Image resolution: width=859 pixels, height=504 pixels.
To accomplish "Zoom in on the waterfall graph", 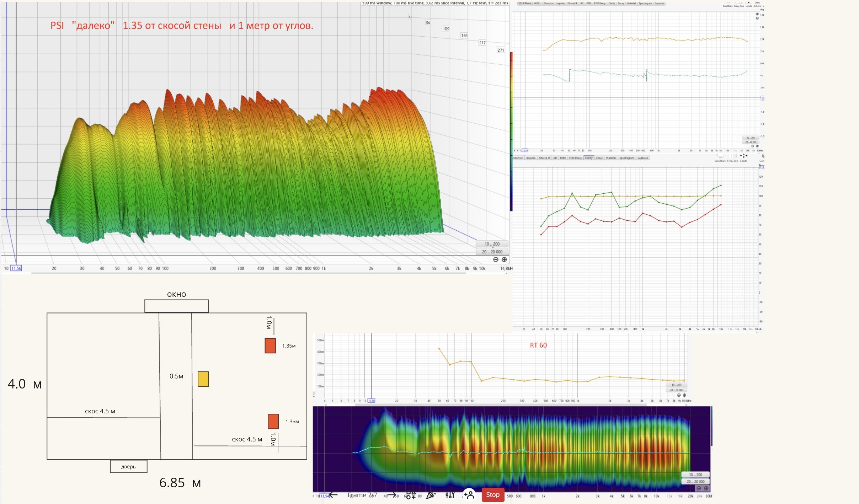I will click(504, 259).
